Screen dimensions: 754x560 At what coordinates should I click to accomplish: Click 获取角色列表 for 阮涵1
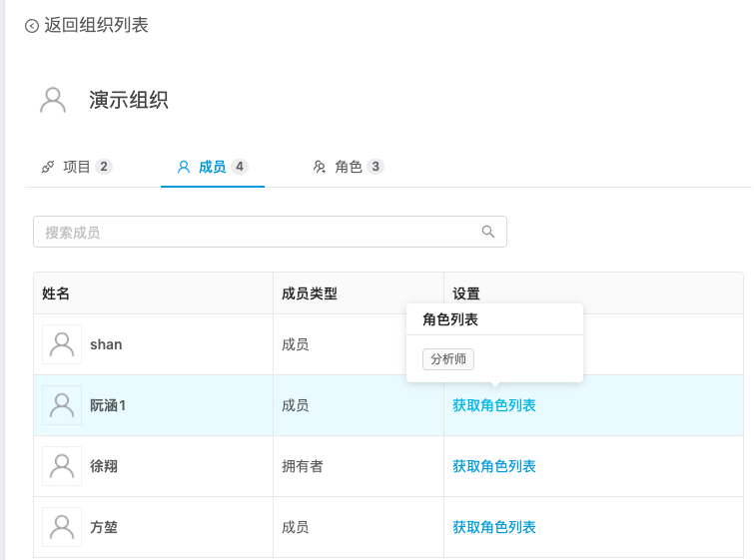[493, 405]
